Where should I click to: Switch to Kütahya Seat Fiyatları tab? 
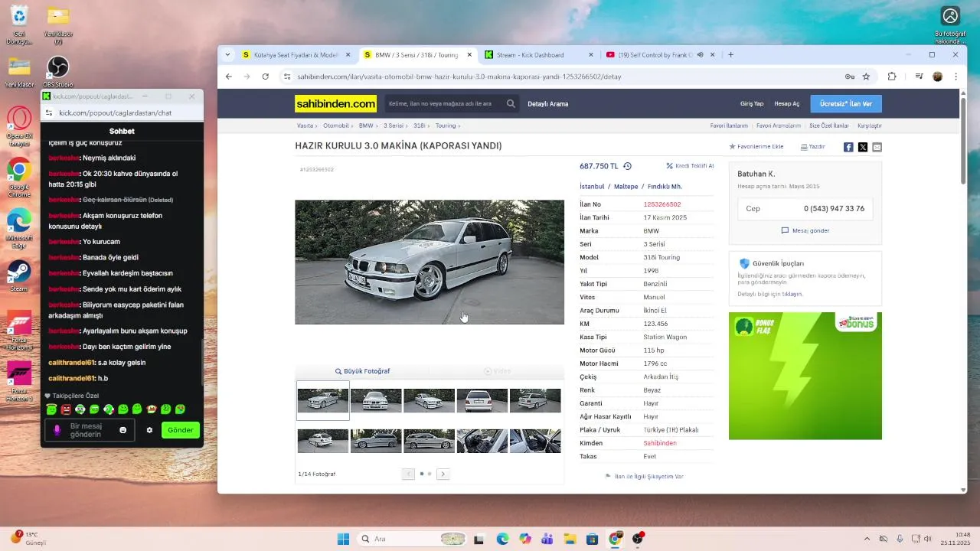click(x=295, y=55)
